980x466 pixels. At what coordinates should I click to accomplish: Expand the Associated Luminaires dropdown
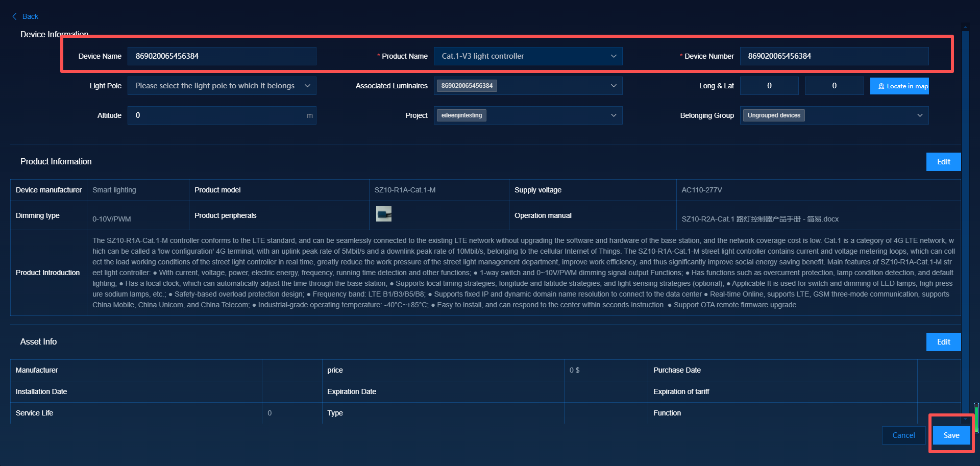(613, 86)
